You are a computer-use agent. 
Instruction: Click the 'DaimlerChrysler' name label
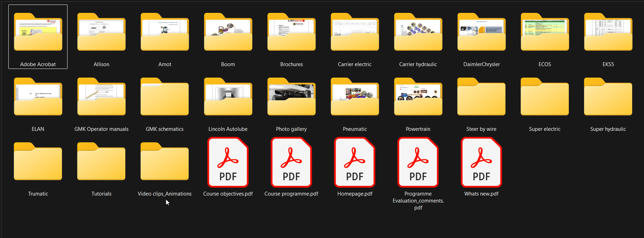pyautogui.click(x=481, y=64)
